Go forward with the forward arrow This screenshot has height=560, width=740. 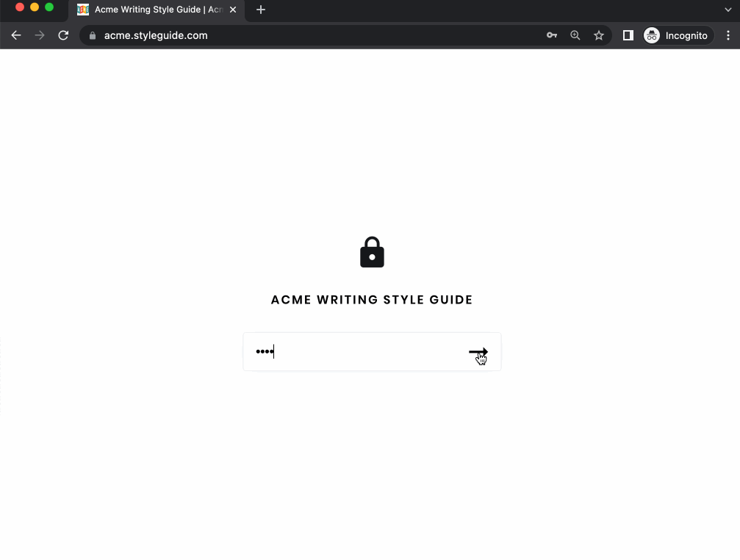click(x=40, y=35)
